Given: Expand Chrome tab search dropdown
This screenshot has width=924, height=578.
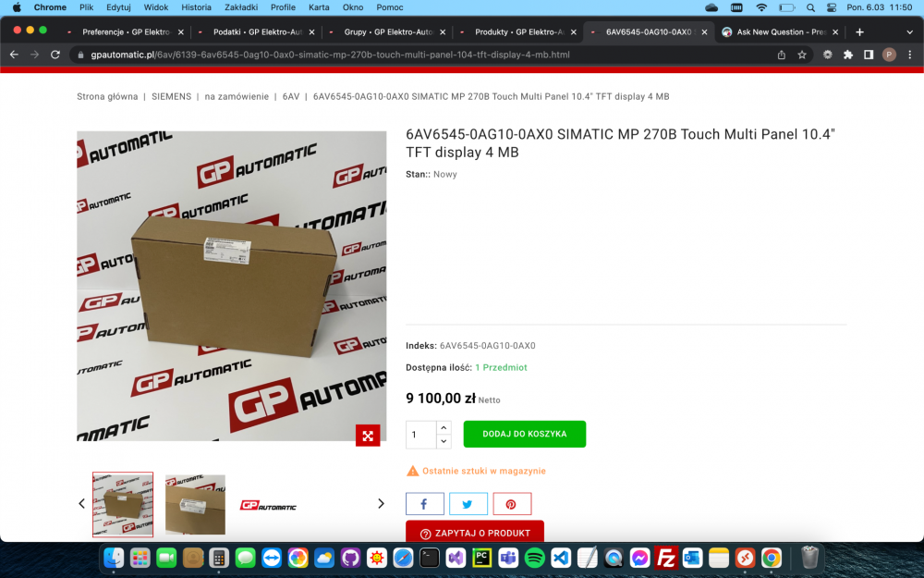Looking at the screenshot, I should [x=909, y=31].
